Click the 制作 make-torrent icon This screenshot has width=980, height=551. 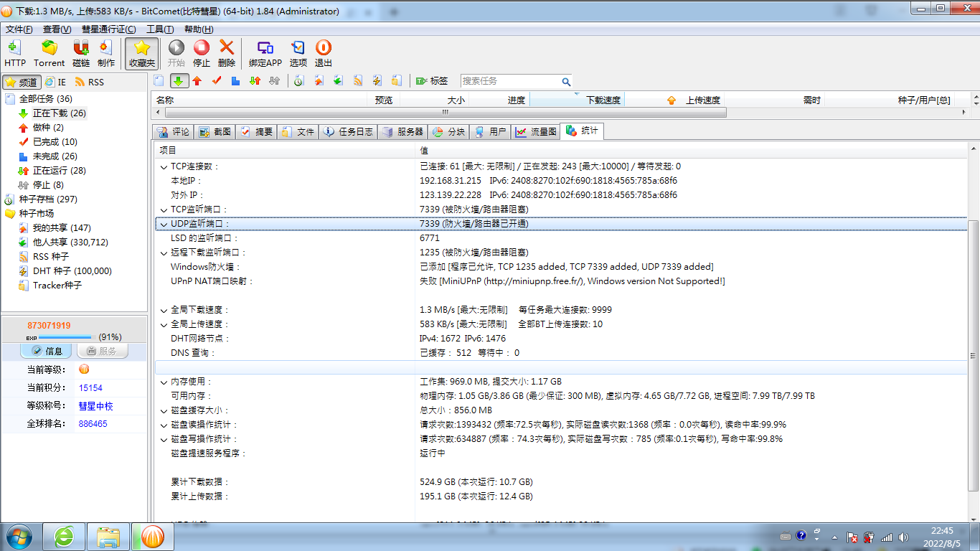click(106, 48)
